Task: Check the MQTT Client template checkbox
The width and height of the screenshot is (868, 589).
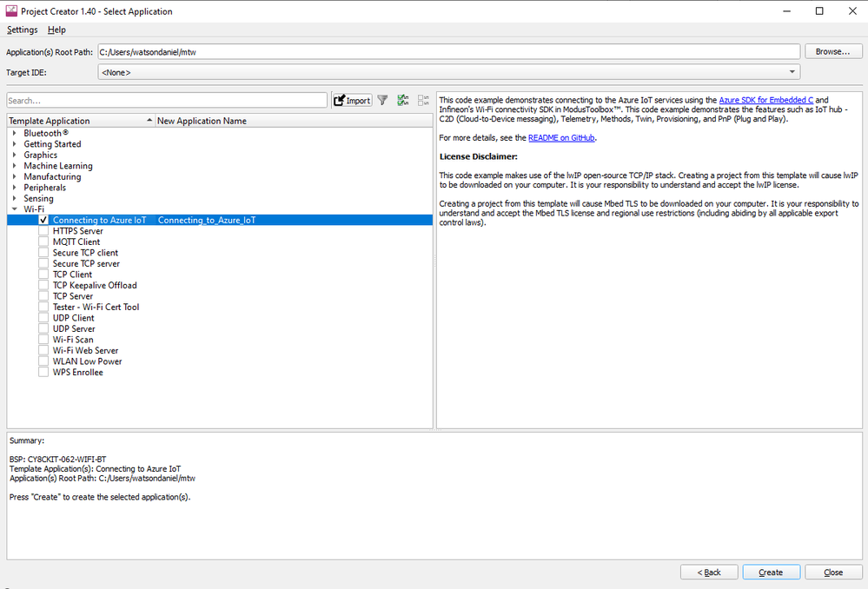Action: pyautogui.click(x=43, y=242)
